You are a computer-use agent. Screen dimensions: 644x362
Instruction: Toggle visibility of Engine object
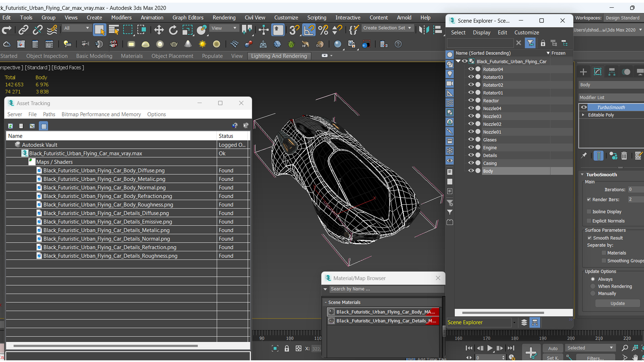[x=470, y=147]
